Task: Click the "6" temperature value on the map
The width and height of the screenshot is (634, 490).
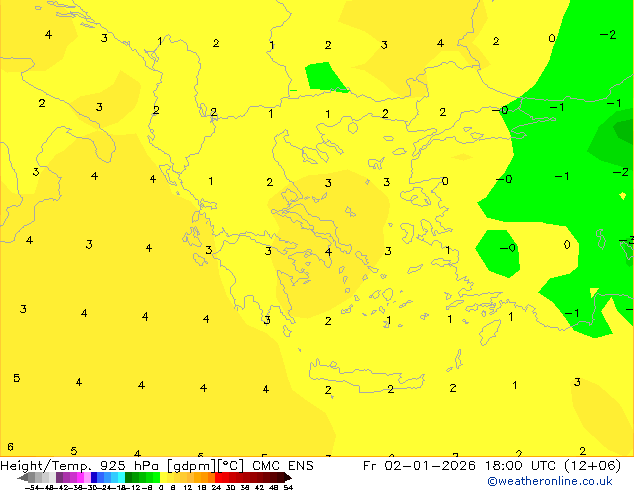Action: [11, 447]
